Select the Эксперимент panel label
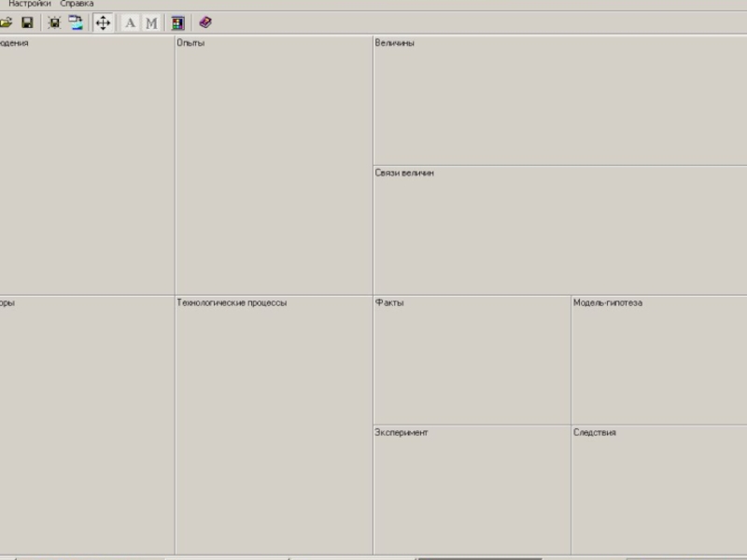Screen dimensions: 747x560 (x=402, y=432)
